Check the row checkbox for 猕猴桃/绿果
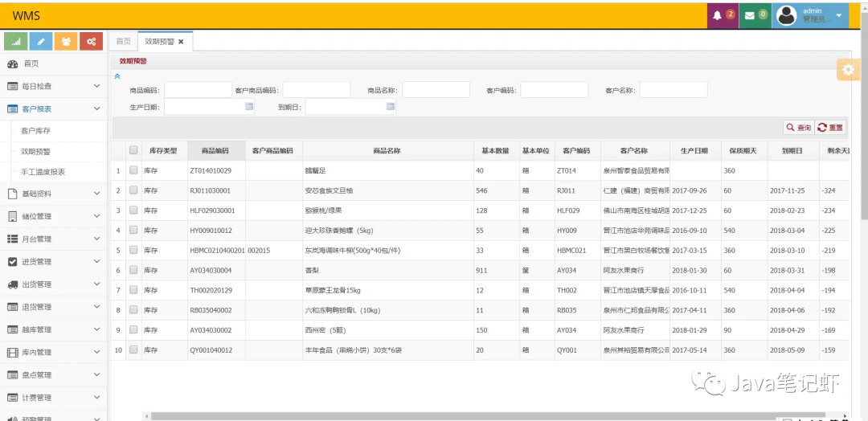 click(133, 210)
